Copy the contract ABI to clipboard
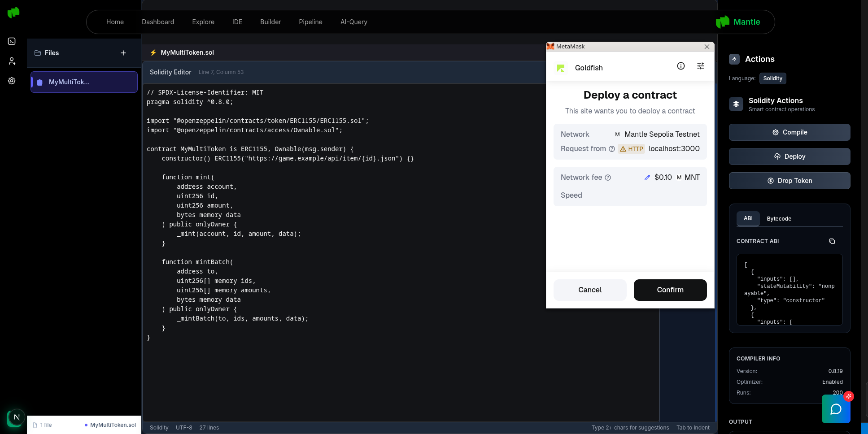Screen dimensions: 868x434 [x=832, y=241]
